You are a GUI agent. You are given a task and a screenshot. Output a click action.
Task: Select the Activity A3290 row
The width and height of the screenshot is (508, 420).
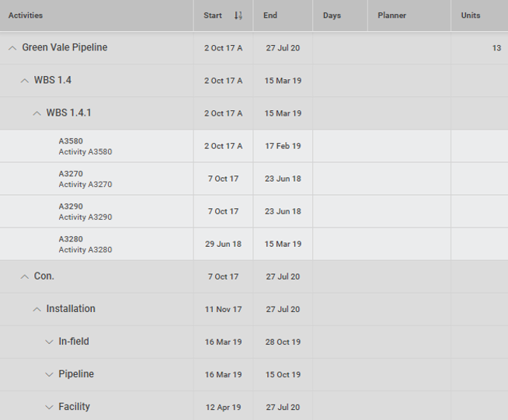[x=85, y=212]
